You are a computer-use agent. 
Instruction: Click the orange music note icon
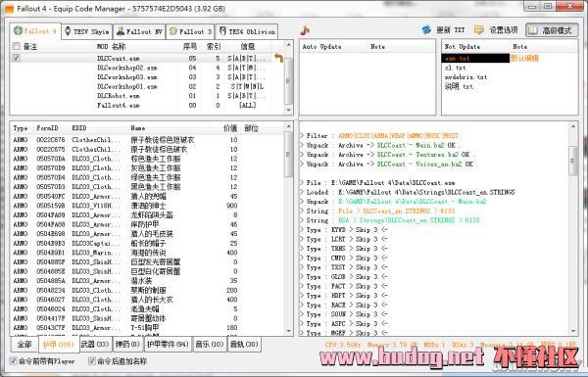click(305, 30)
